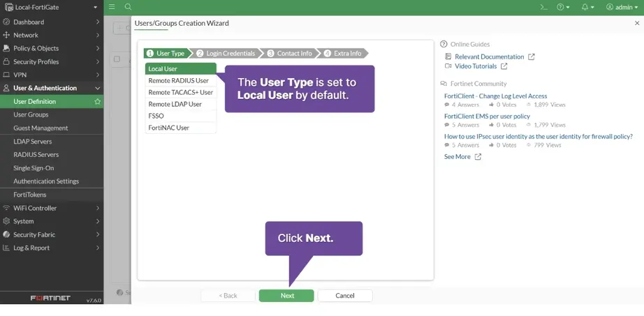Toggle the select-all checkbox in background table
Image resolution: width=644 pixels, height=316 pixels.
117,59
